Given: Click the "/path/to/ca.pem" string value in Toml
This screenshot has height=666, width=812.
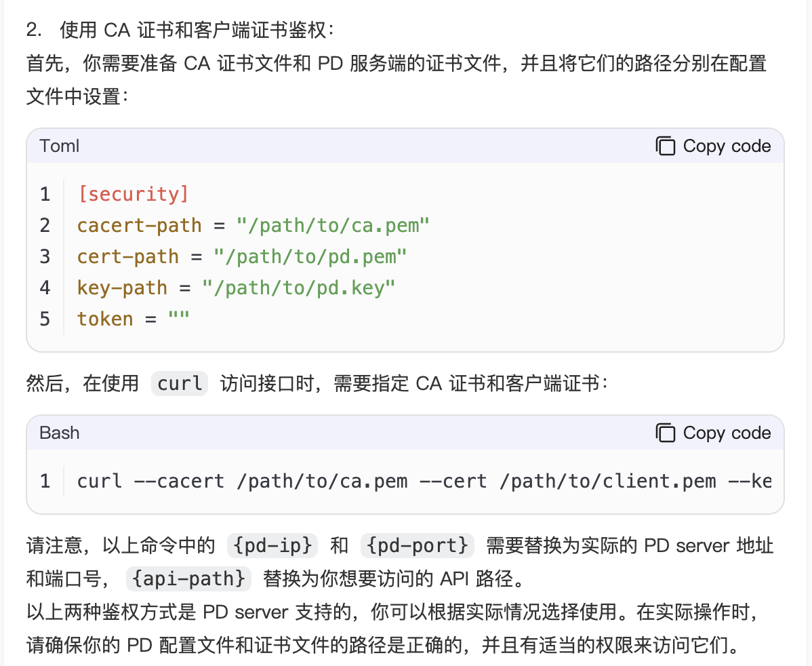Looking at the screenshot, I should 333,225.
